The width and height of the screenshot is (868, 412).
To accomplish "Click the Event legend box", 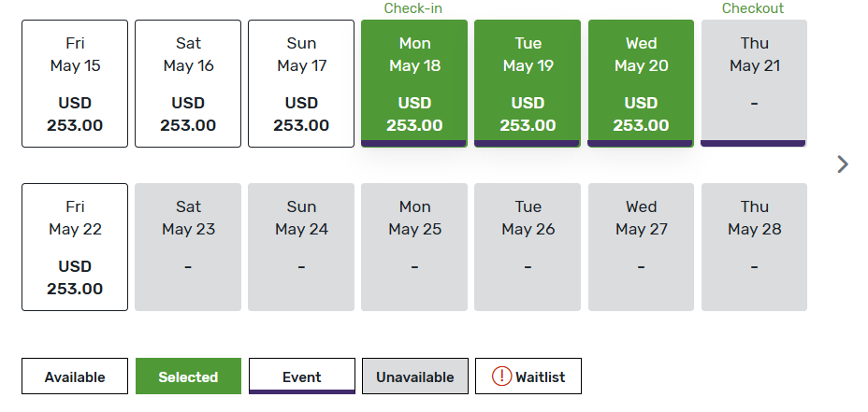I will coord(301,376).
